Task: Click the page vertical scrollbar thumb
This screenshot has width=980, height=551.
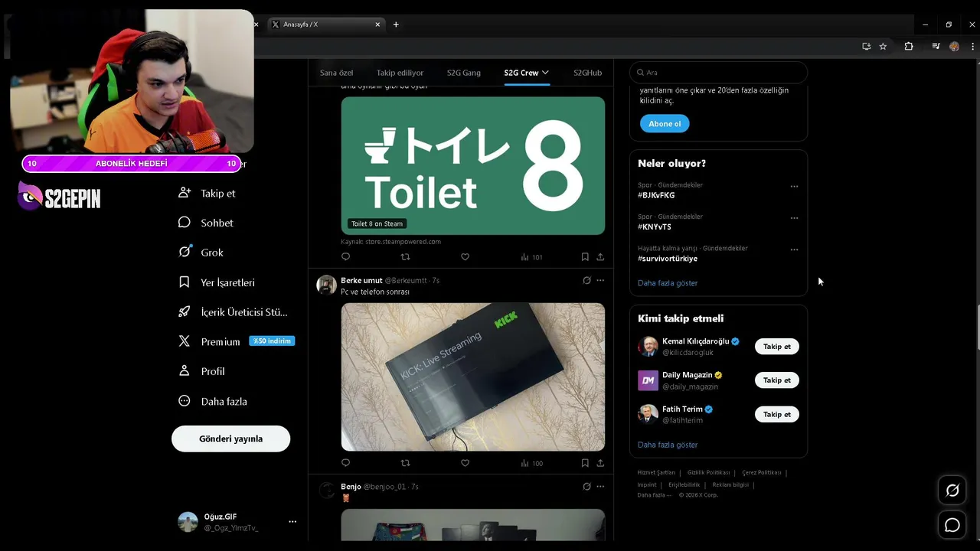Action: [x=977, y=329]
